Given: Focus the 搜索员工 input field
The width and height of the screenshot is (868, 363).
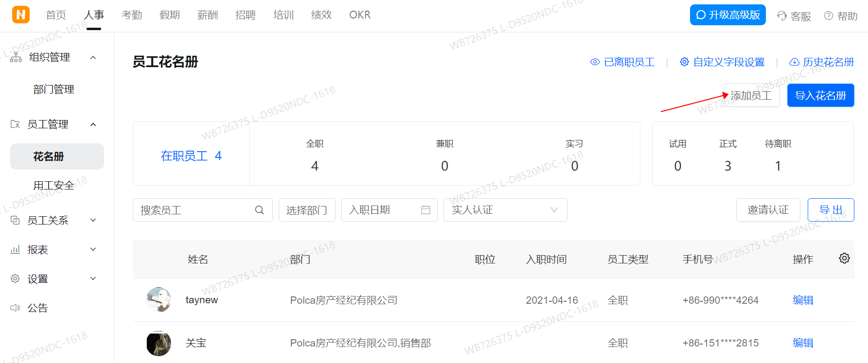Looking at the screenshot, I should point(195,210).
